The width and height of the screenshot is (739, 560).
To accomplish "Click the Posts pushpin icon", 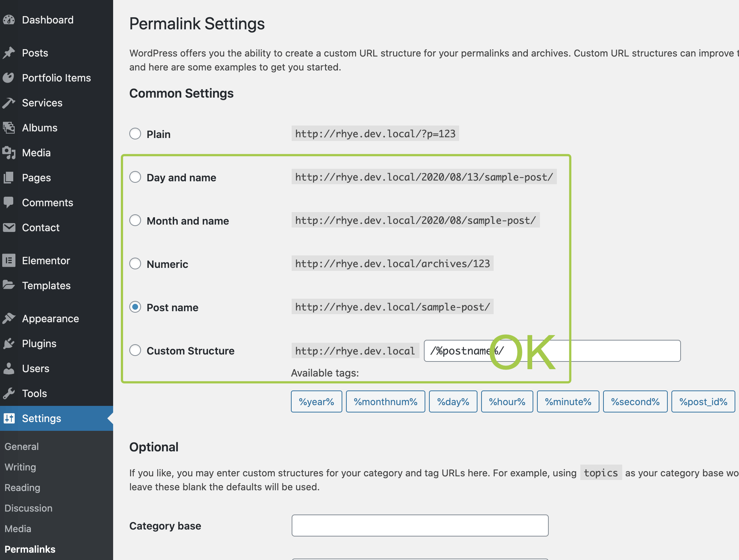I will pos(9,53).
